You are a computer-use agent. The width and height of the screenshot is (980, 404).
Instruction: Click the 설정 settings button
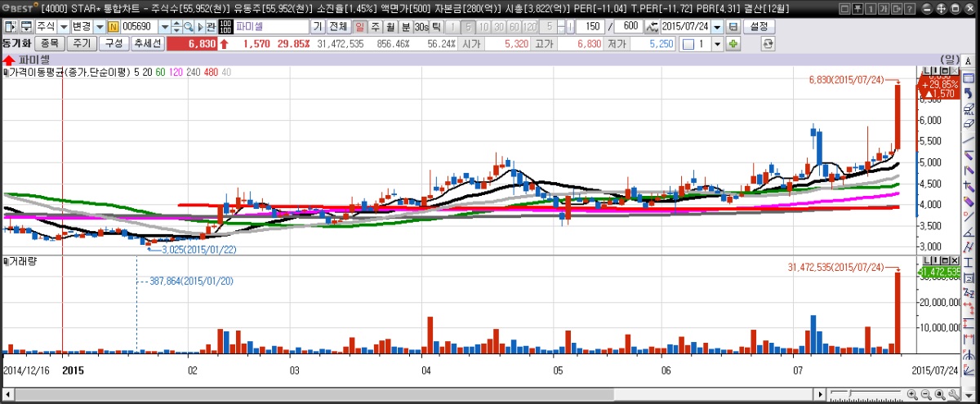(x=759, y=27)
